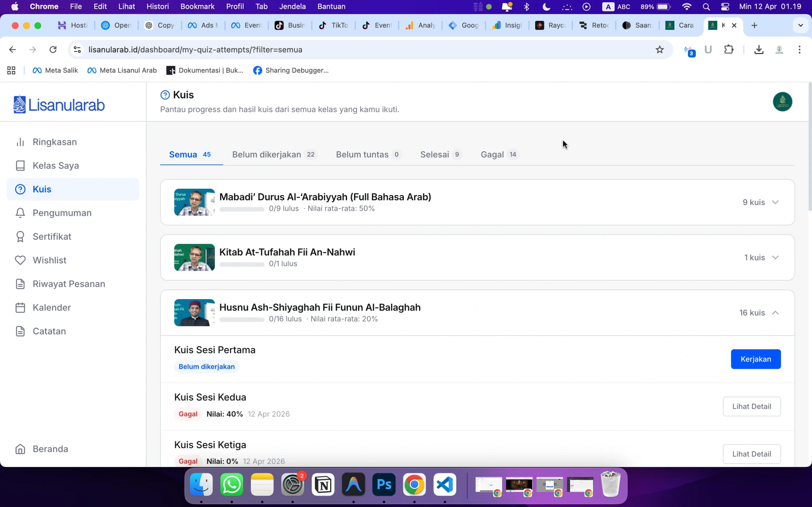Viewport: 812px width, 507px height.
Task: Click Lihat Detail for Kuis Sesi Kedua
Action: (x=751, y=407)
